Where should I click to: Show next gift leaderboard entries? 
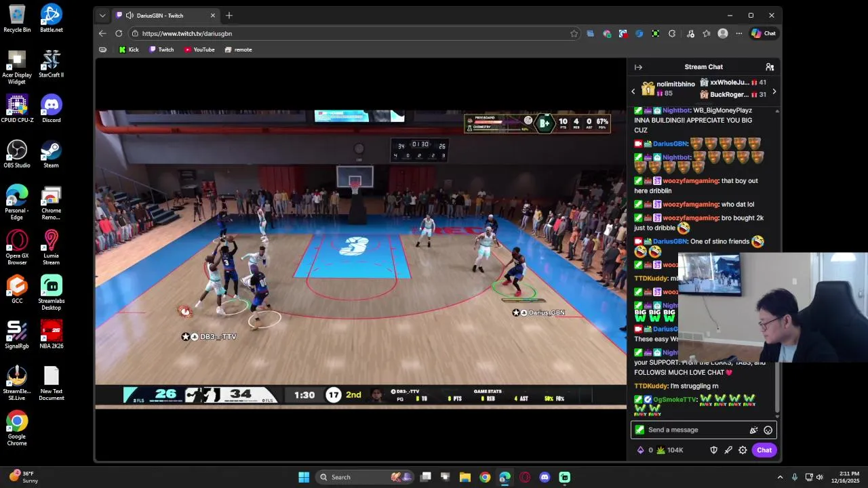(x=774, y=91)
